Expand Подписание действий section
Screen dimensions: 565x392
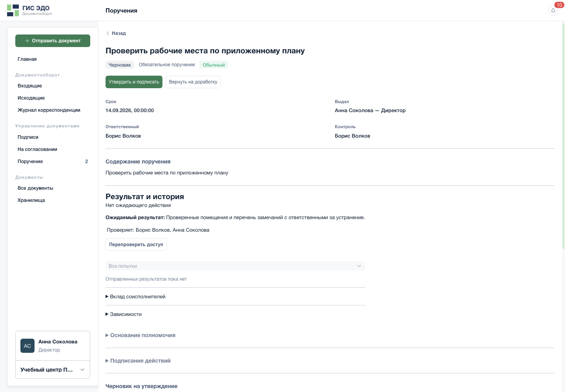(x=138, y=361)
